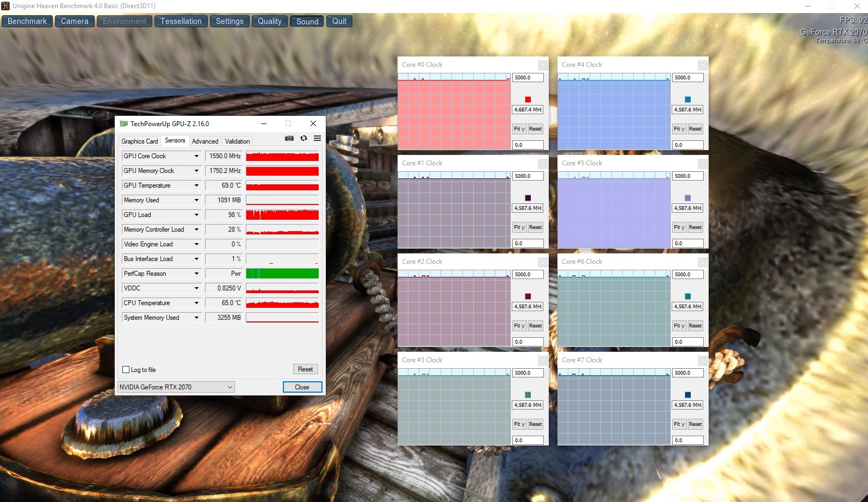Viewport: 868px width, 502px height.
Task: Expand the GPU Memory Clock sensor dropdown
Action: (196, 171)
